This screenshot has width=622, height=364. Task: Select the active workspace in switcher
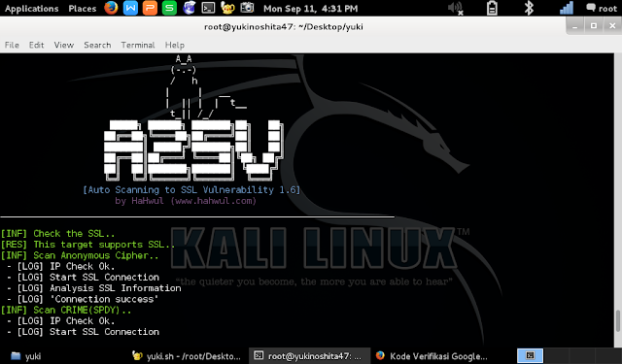tap(530, 355)
